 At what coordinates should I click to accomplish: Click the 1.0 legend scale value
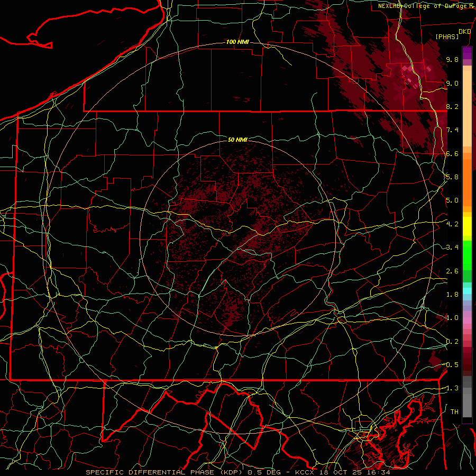coord(452,318)
